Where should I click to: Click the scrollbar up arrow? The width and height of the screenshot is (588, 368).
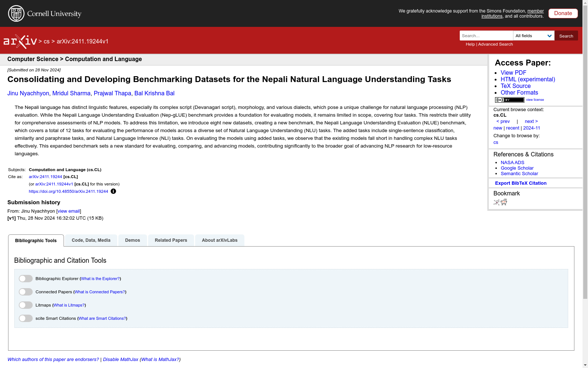tap(585, 3)
